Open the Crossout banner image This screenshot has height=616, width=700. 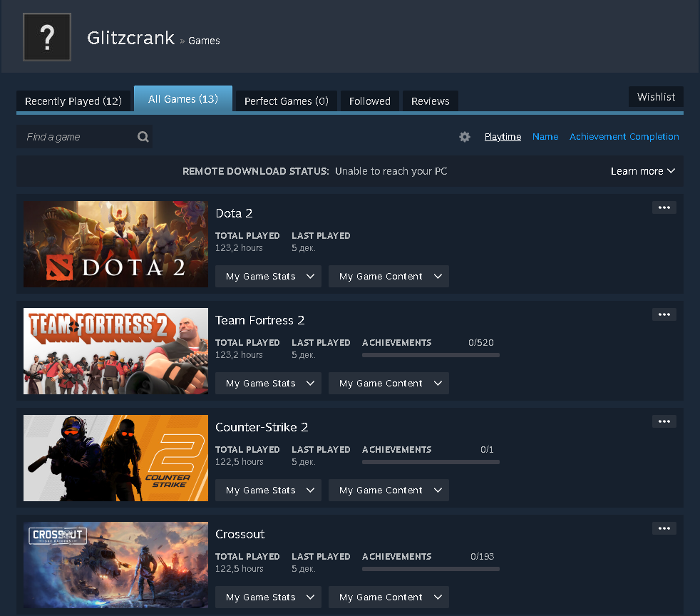coord(115,565)
